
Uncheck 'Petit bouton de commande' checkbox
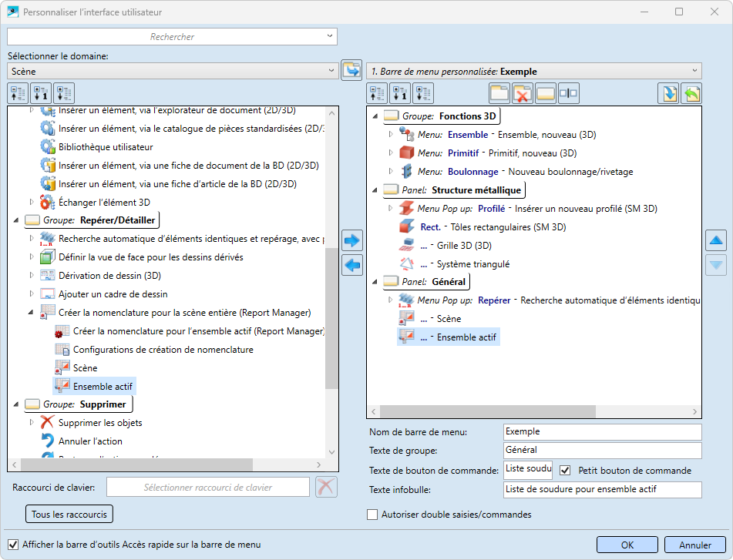[x=565, y=471]
